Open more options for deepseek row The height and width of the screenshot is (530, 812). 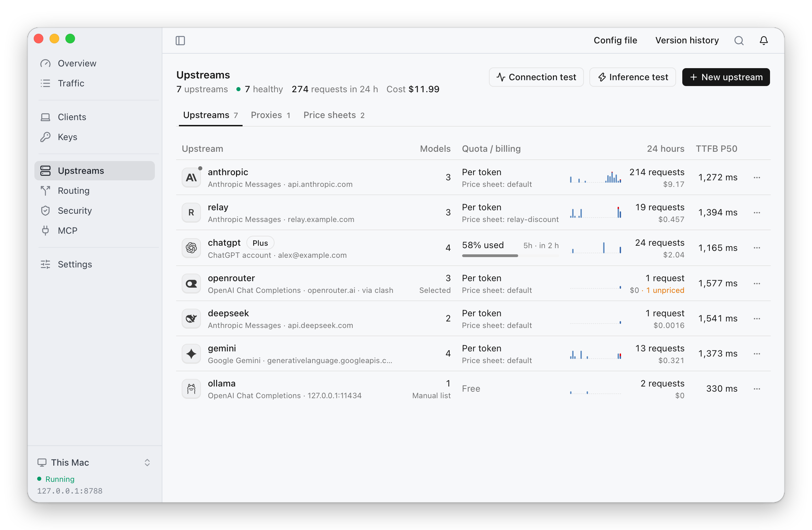tap(757, 319)
